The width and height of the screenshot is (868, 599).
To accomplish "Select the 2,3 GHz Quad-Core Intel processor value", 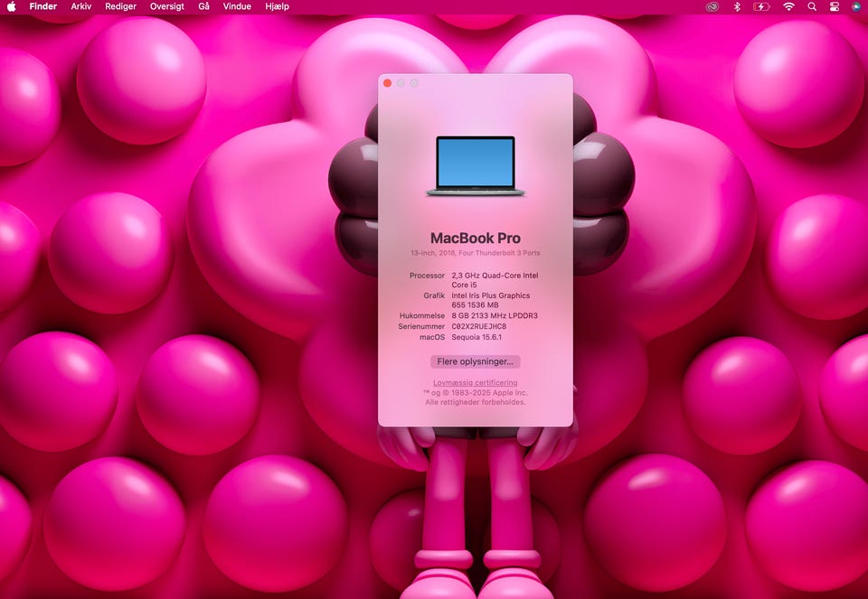I will pos(495,280).
